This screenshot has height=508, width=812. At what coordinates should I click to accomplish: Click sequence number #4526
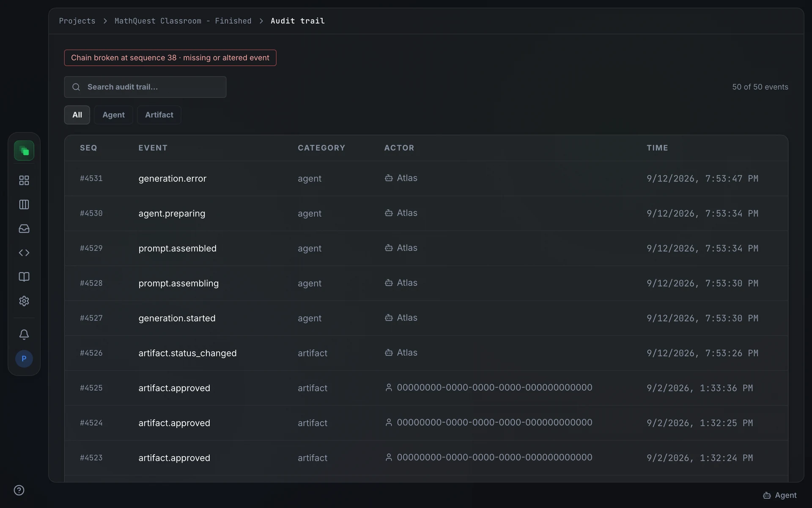91,353
